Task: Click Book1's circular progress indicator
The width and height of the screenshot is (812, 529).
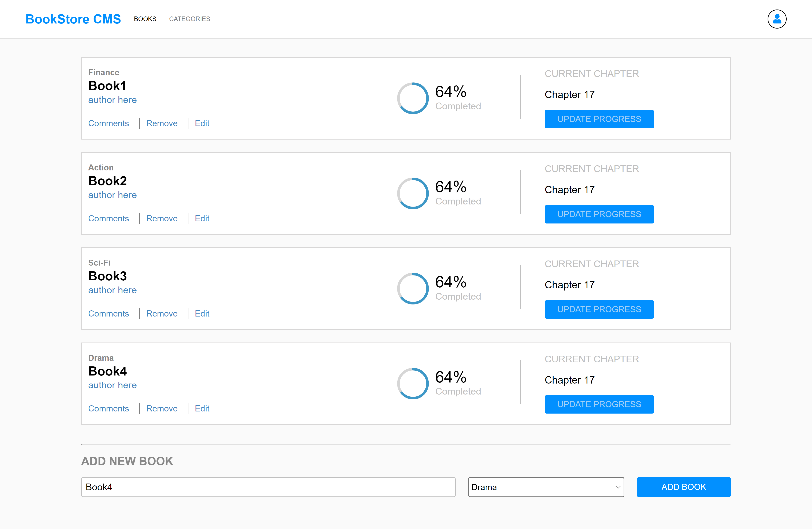Action: 413,98
